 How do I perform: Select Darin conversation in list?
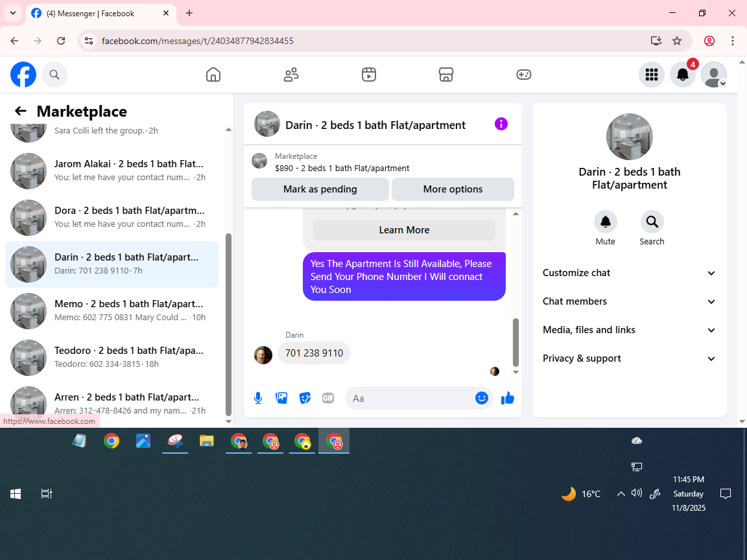[x=112, y=264]
